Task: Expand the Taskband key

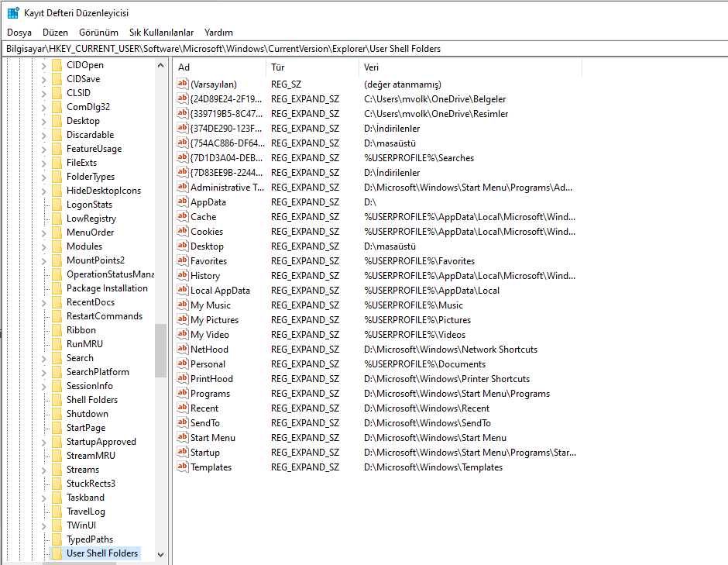Action: 43,498
